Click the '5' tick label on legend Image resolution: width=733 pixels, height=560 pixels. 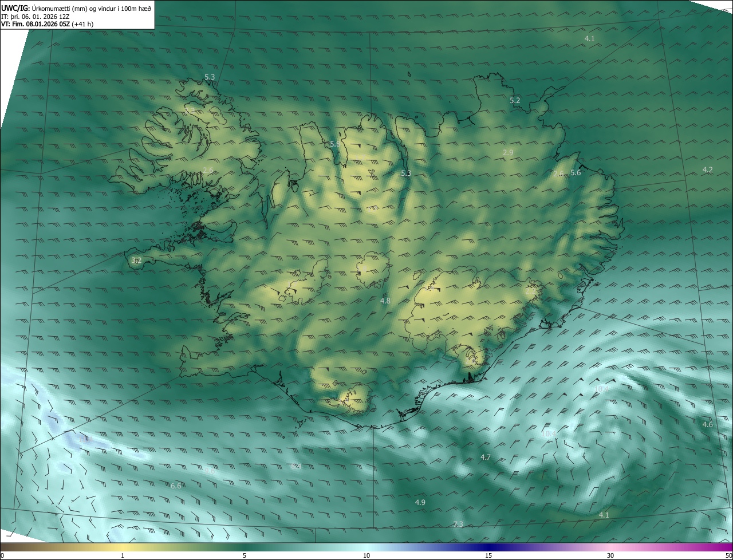tap(245, 555)
